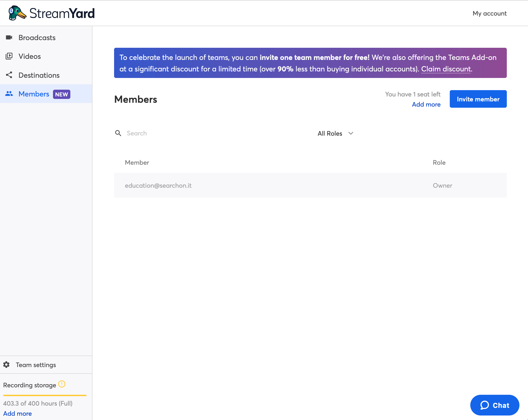528x420 pixels.
Task: Observe the recording storage progress bar
Action: point(45,395)
